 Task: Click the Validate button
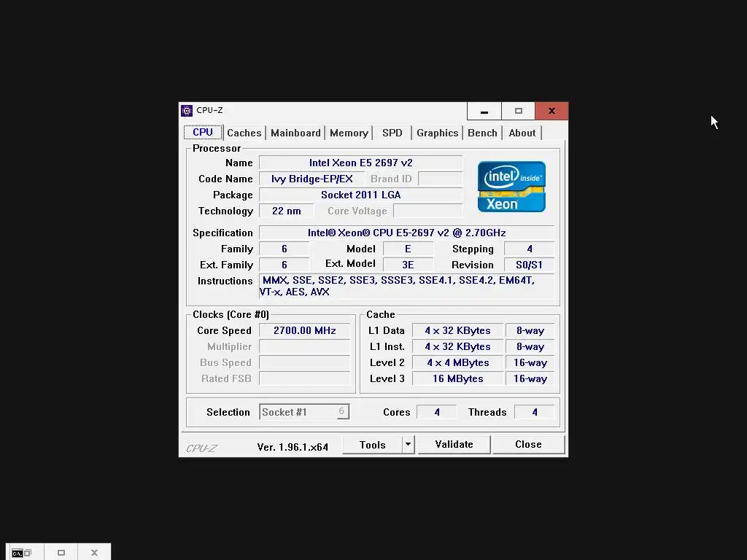[454, 444]
